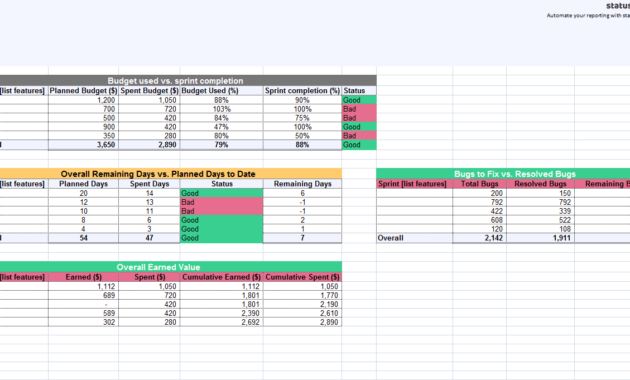This screenshot has height=380, width=630.
Task: Select the resolved bugs cell showing 339
Action: (x=540, y=211)
